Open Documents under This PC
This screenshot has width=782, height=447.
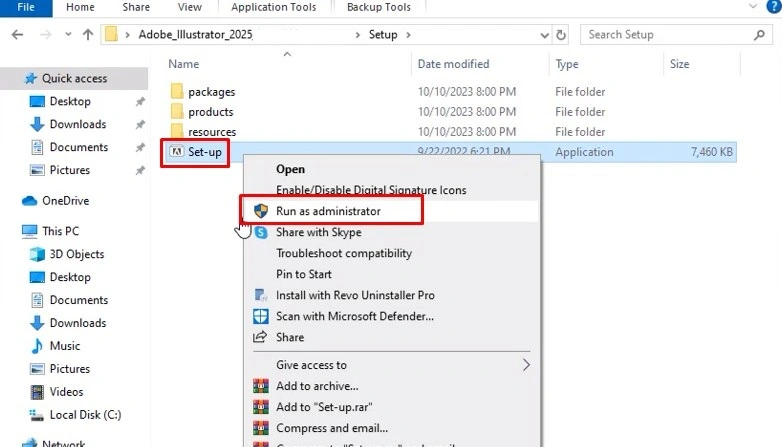[79, 300]
